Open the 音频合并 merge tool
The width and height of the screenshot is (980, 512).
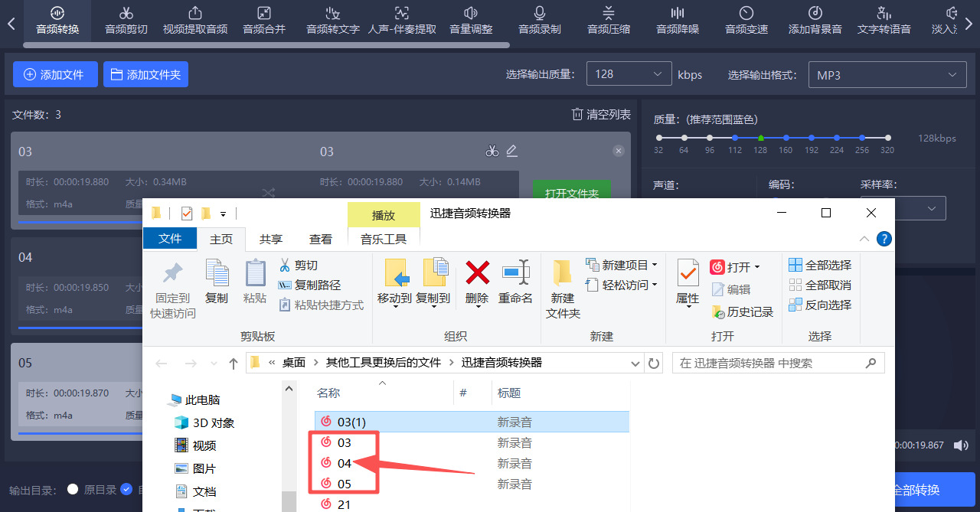click(264, 21)
